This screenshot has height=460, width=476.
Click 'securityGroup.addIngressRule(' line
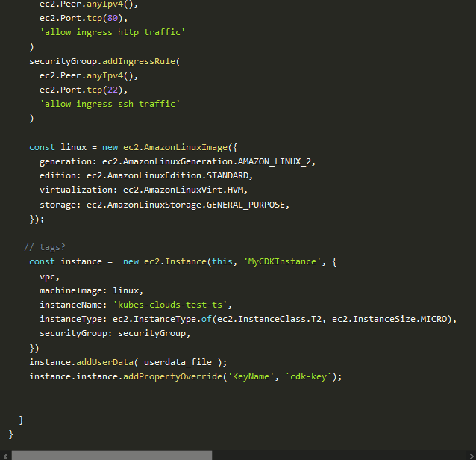104,62
